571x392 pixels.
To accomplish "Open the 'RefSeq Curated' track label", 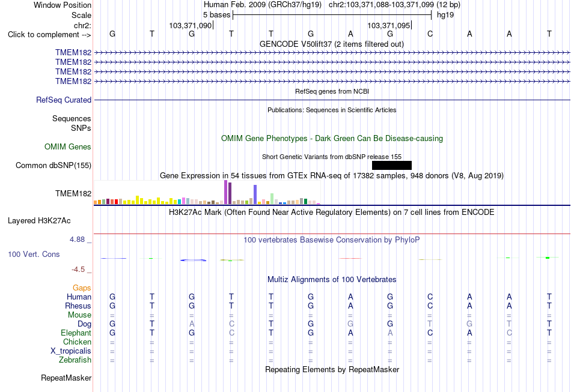I will pos(63,100).
